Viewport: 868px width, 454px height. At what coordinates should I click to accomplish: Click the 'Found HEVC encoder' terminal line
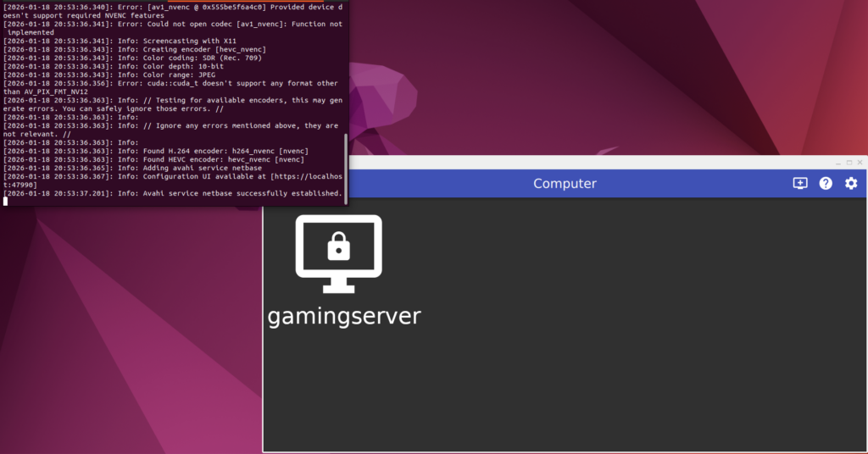point(154,159)
